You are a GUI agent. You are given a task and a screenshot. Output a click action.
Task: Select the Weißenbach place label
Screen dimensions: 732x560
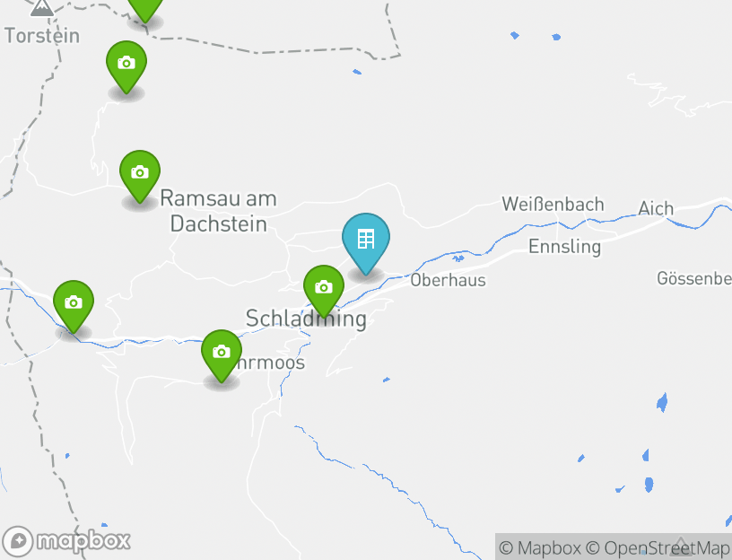553,204
